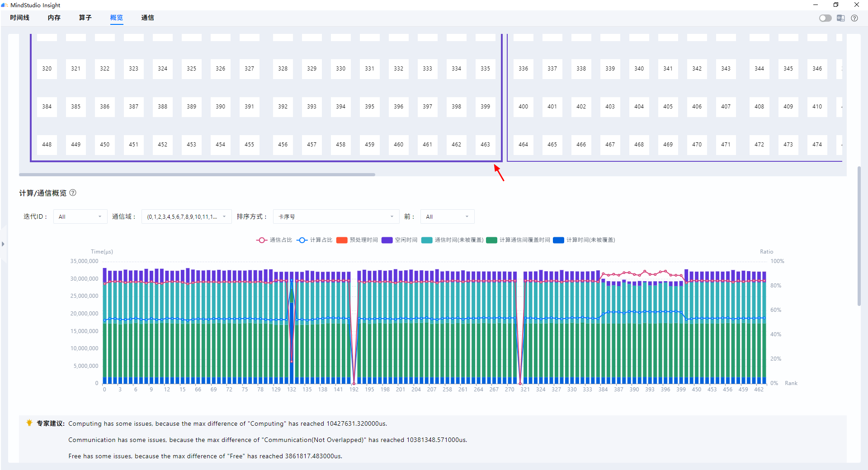The image size is (868, 470).
Task: Click the lightbulb icon next to 专家建议
Action: tap(29, 423)
